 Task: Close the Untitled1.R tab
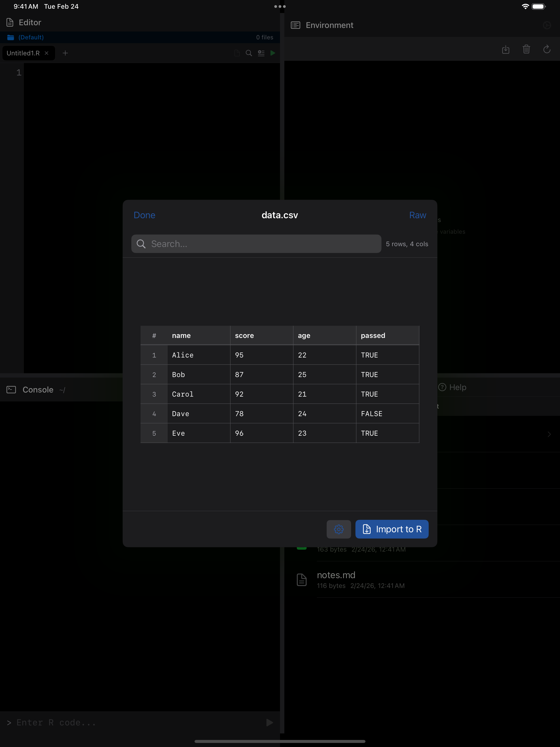47,53
